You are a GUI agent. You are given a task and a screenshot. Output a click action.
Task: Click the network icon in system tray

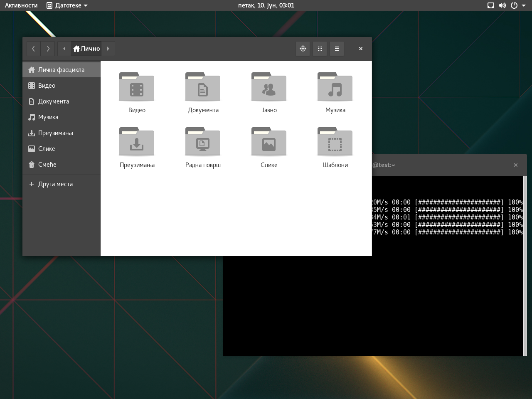tap(491, 5)
